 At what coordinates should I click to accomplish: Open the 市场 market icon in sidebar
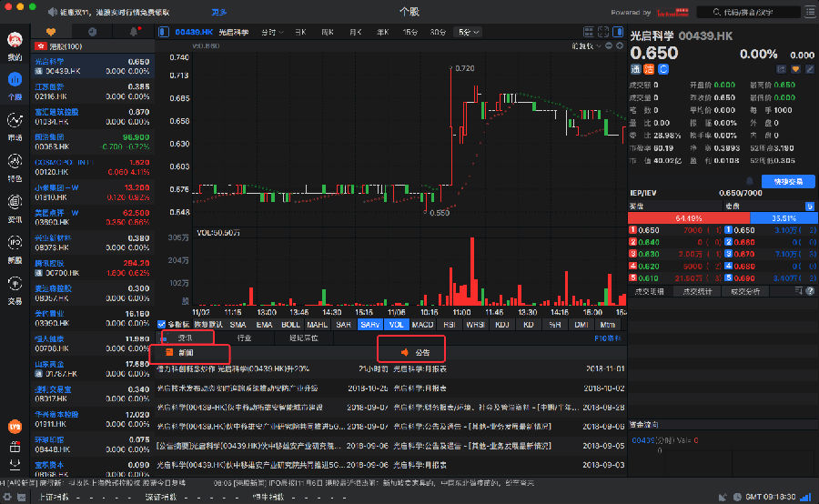click(x=15, y=121)
